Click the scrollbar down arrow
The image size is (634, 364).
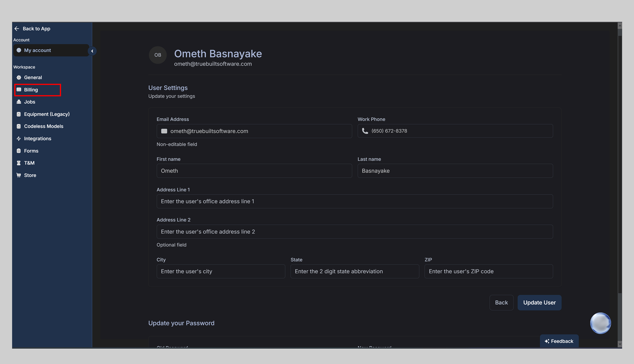tap(620, 344)
